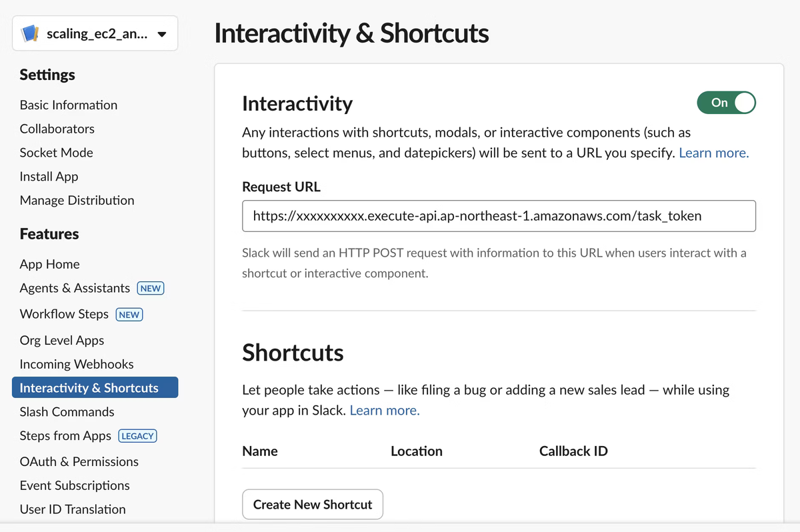Click the Settings sidebar heading
The width and height of the screenshot is (800, 532).
pyautogui.click(x=47, y=75)
